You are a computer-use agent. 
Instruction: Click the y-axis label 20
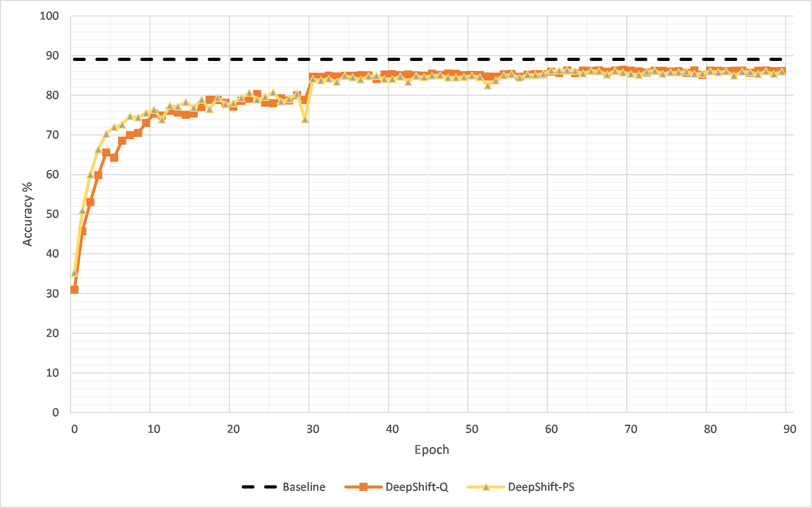click(52, 333)
